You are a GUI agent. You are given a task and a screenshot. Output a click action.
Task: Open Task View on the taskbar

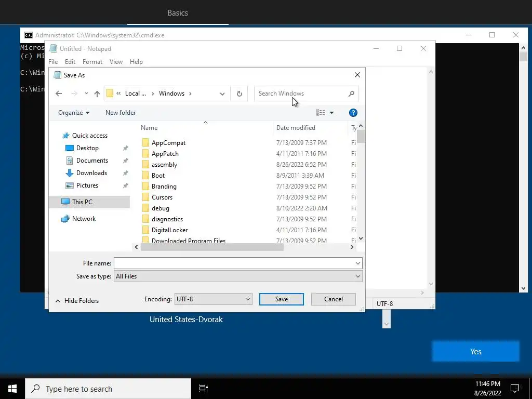204,389
